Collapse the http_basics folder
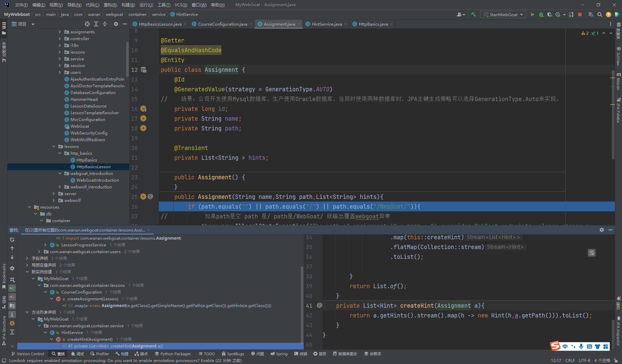Image resolution: width=622 pixels, height=364 pixels. [x=60, y=153]
